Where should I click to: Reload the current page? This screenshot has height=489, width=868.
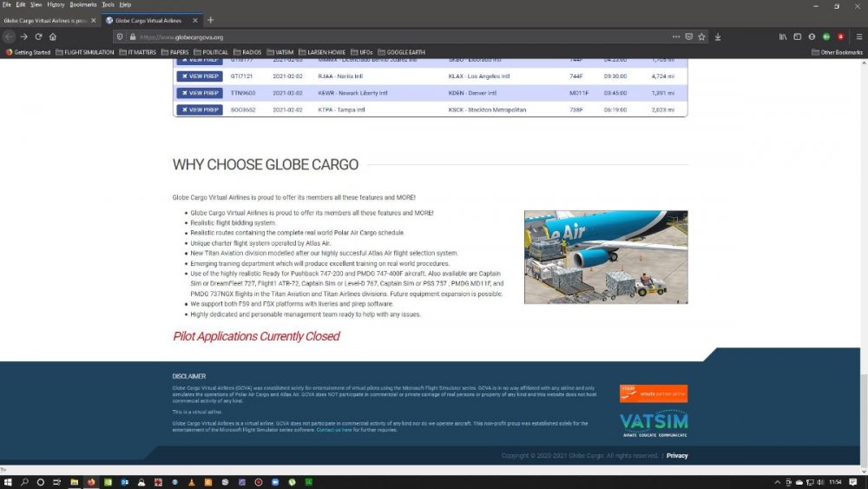pos(38,36)
